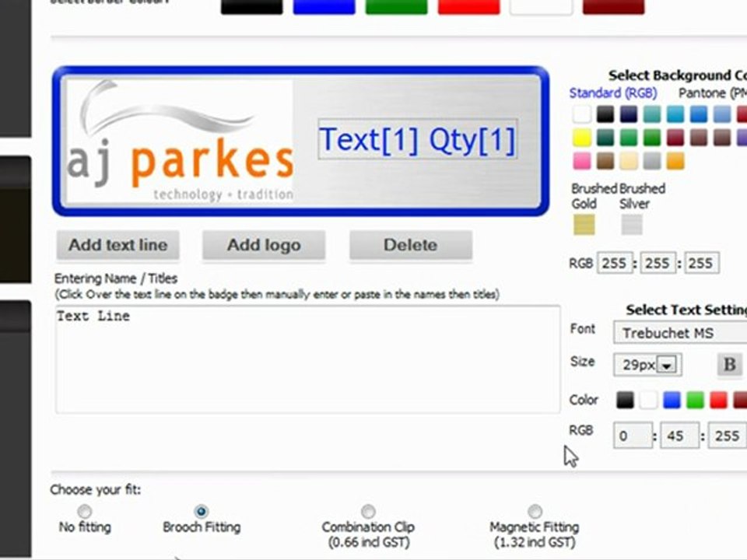The width and height of the screenshot is (747, 560).
Task: Choose the grey background colour swatch
Action: click(652, 161)
